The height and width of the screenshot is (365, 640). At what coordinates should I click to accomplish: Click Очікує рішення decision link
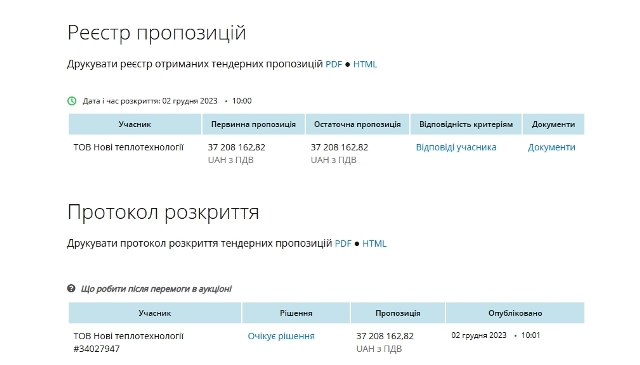click(x=281, y=336)
